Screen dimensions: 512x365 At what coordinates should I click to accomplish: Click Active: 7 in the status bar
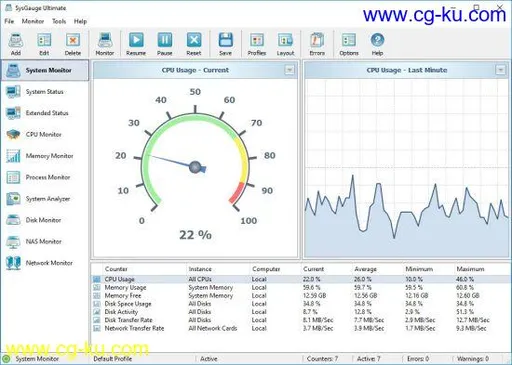coord(368,359)
